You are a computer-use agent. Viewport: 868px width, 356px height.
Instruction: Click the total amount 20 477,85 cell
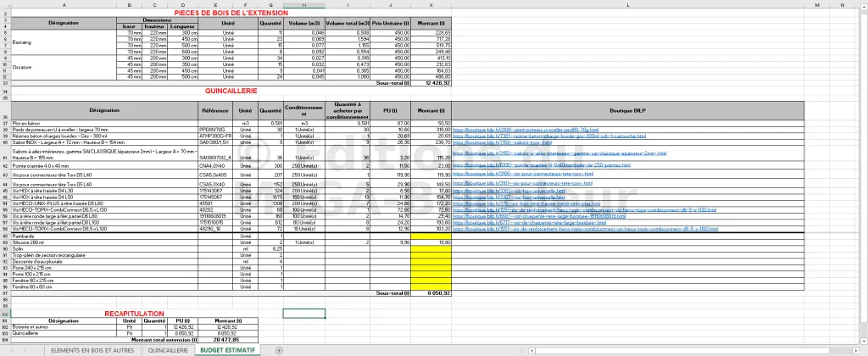pos(228,339)
